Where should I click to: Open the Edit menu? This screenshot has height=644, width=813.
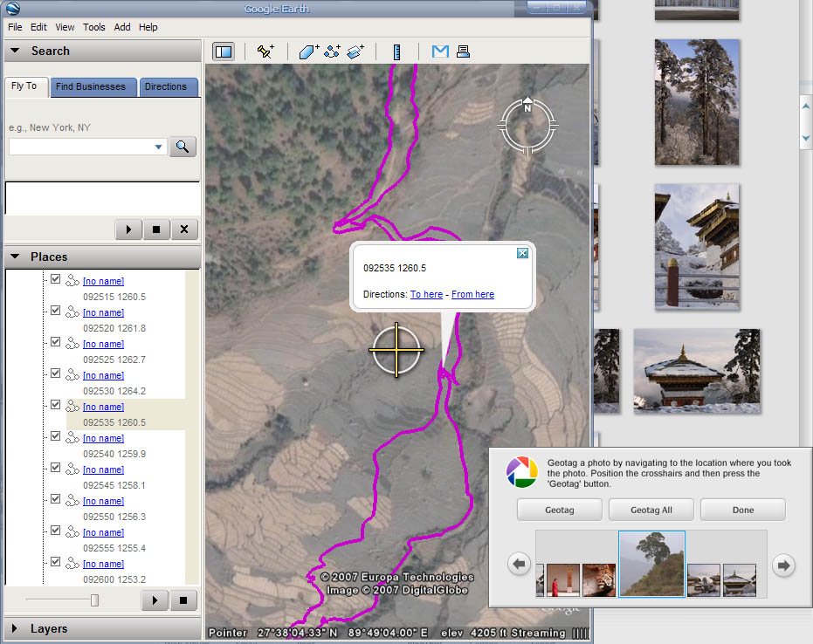(x=38, y=27)
